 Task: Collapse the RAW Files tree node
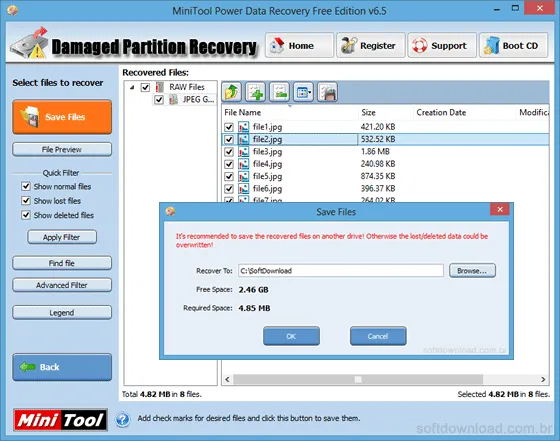[x=132, y=87]
